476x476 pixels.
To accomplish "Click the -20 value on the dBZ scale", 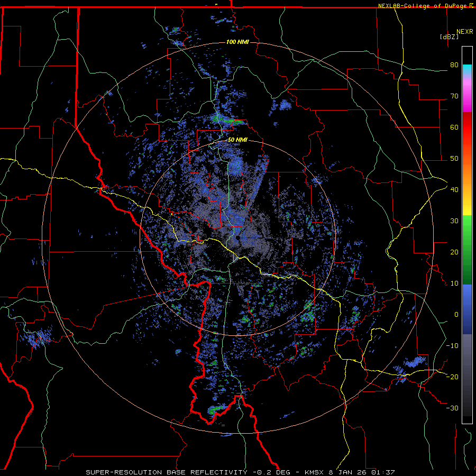I will tap(452, 377).
